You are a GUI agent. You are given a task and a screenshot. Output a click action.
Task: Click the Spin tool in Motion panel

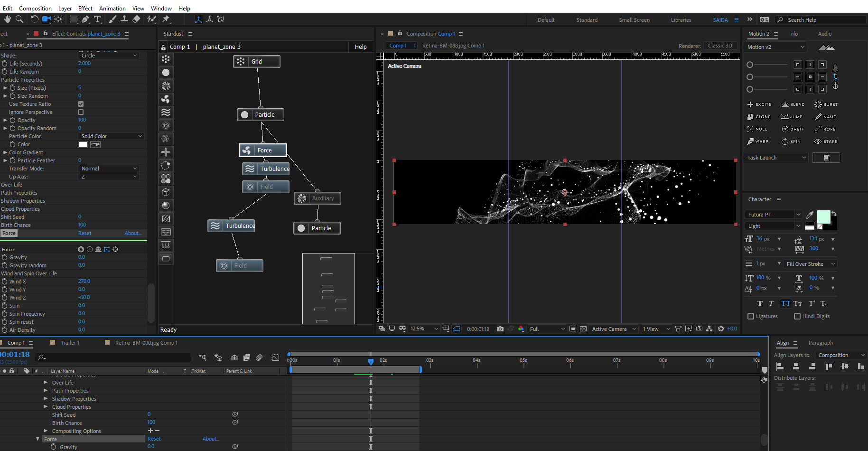click(791, 141)
